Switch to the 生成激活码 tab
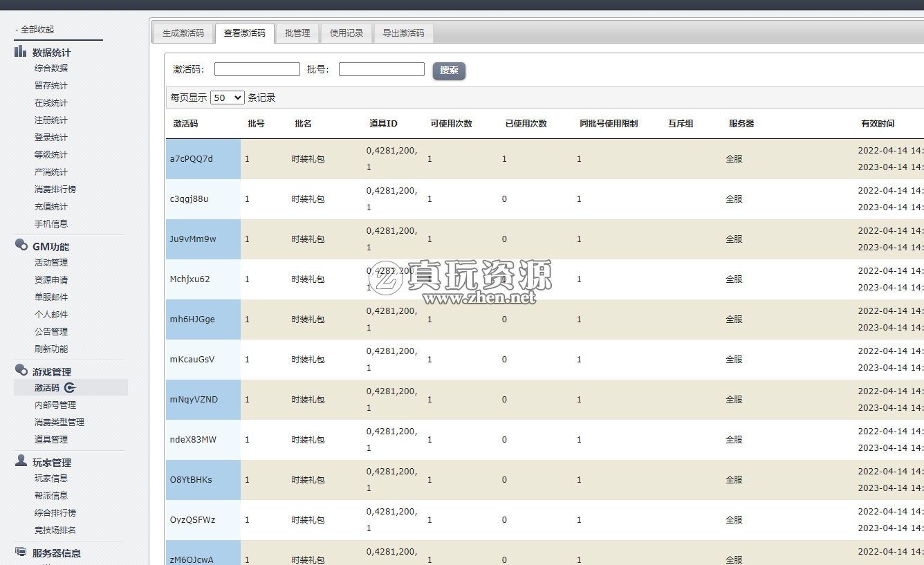 (x=183, y=33)
